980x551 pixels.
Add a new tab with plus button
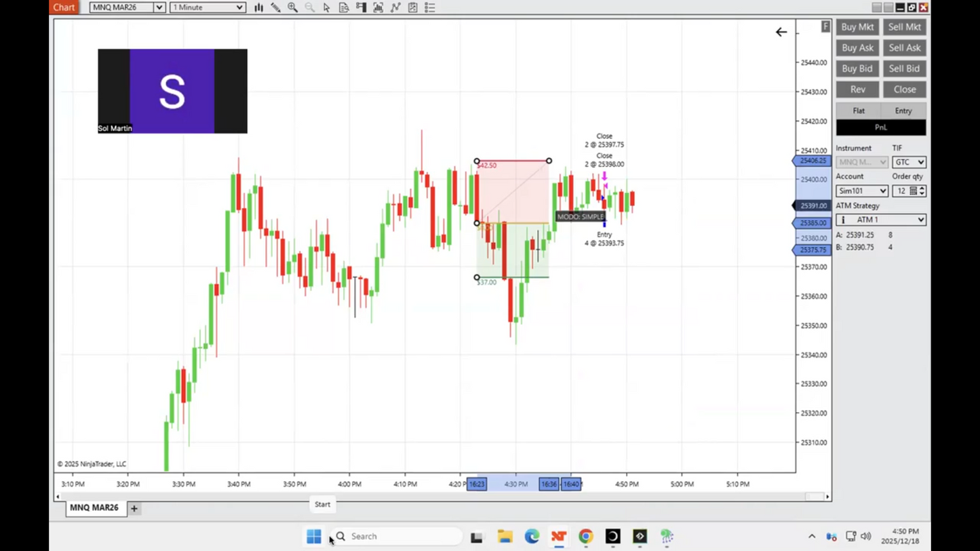coord(134,508)
